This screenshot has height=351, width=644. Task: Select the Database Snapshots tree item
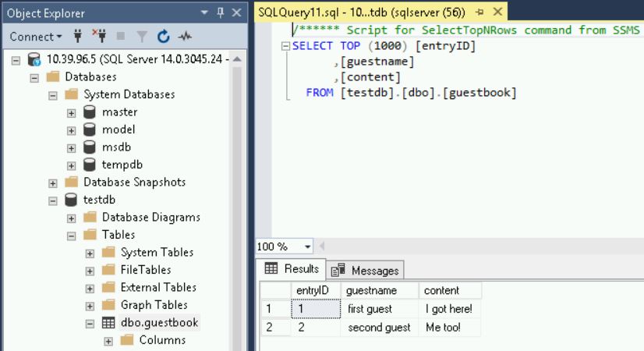click(134, 182)
